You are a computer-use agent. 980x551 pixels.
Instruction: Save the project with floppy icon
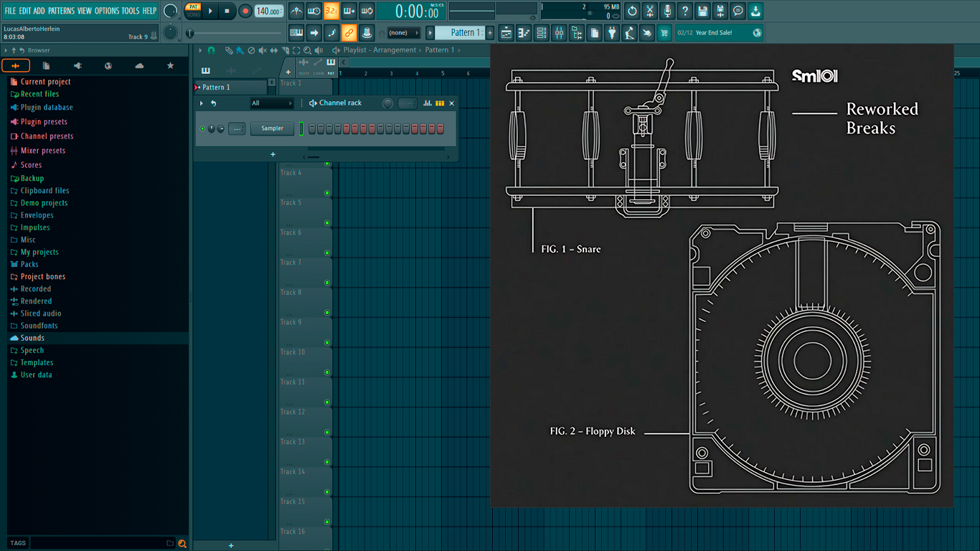[702, 11]
